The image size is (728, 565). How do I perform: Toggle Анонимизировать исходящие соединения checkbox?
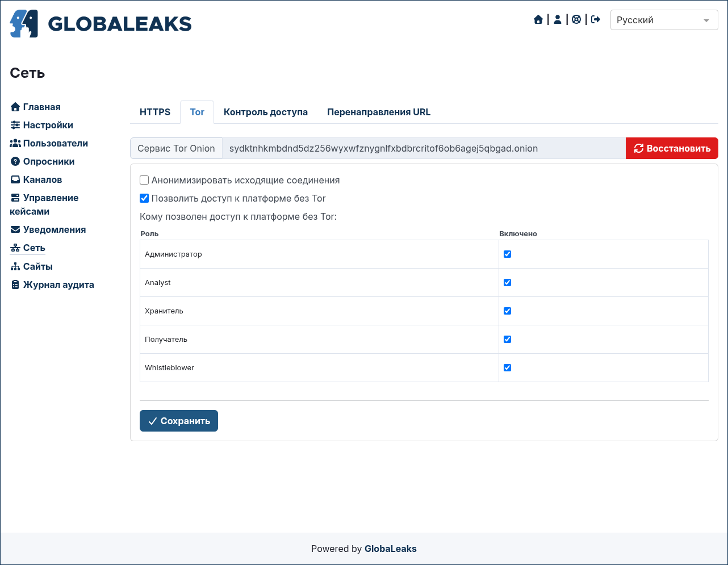[144, 180]
